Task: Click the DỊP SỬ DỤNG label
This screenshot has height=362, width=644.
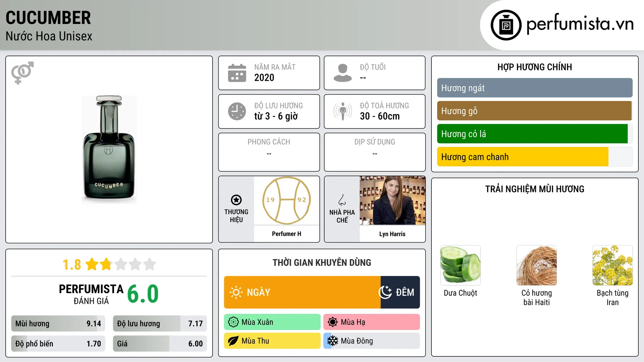Action: (x=375, y=142)
